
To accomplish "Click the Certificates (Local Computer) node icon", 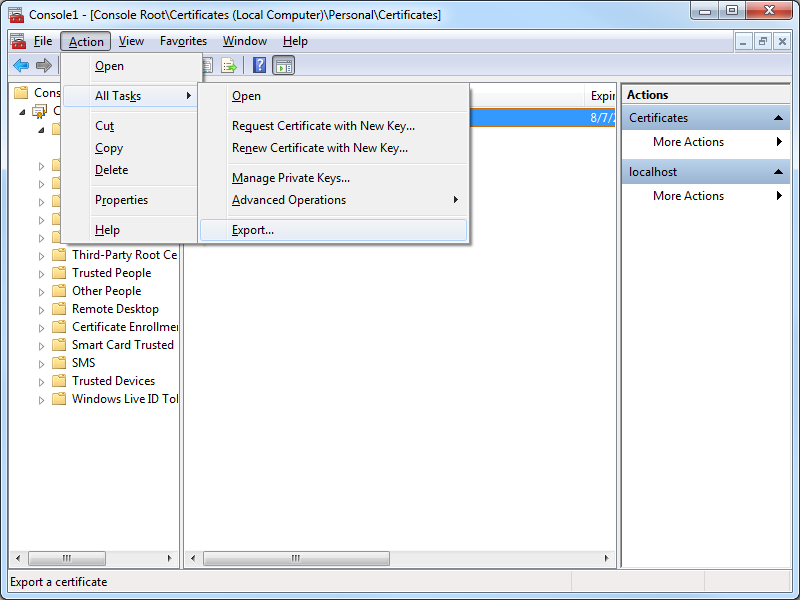I will click(40, 111).
